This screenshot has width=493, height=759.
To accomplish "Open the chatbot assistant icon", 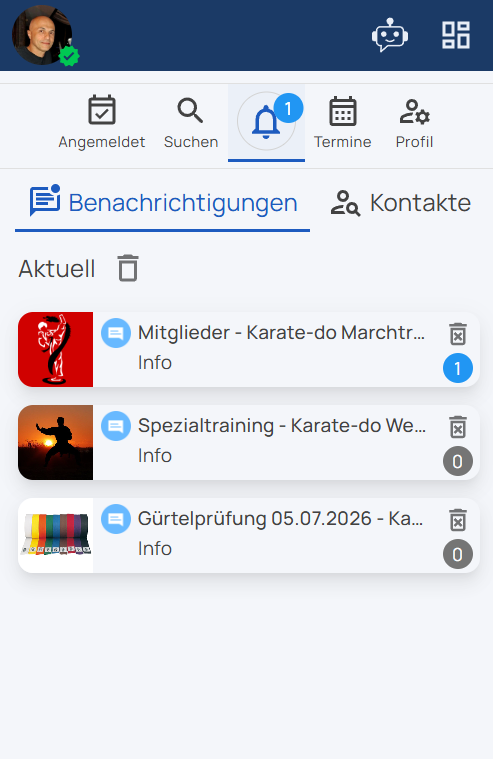I will click(390, 35).
